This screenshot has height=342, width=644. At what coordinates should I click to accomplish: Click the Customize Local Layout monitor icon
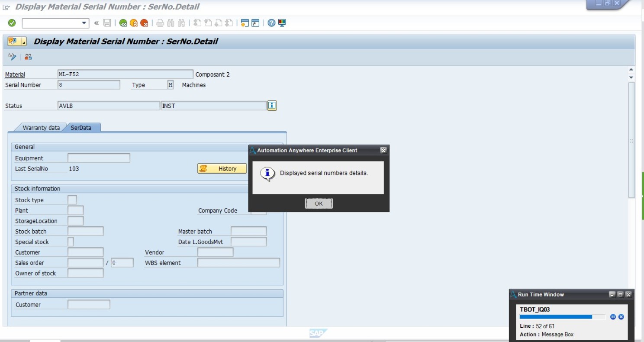[x=282, y=23]
